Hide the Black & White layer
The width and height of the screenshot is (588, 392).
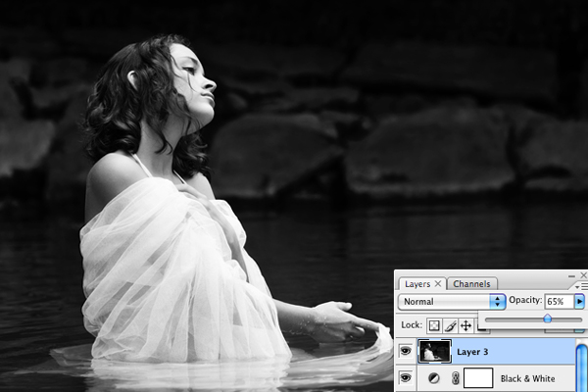point(406,377)
